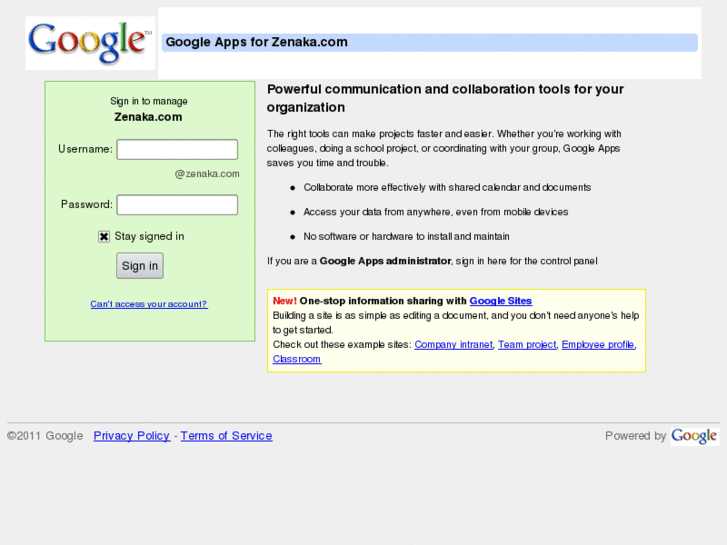Focus the Password input field

point(177,205)
